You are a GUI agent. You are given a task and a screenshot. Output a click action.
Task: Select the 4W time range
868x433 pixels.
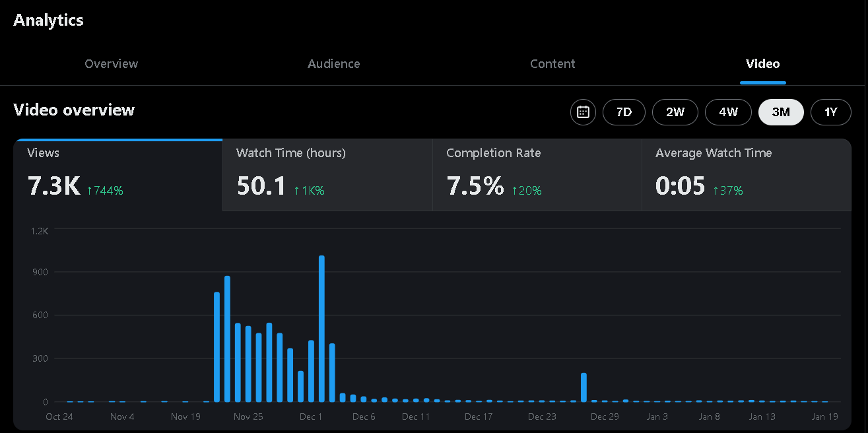click(x=728, y=112)
